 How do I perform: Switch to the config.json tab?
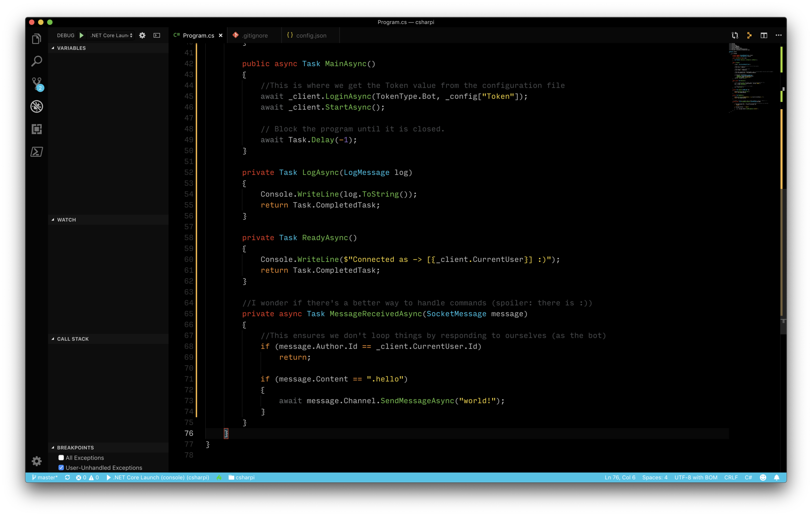tap(310, 35)
